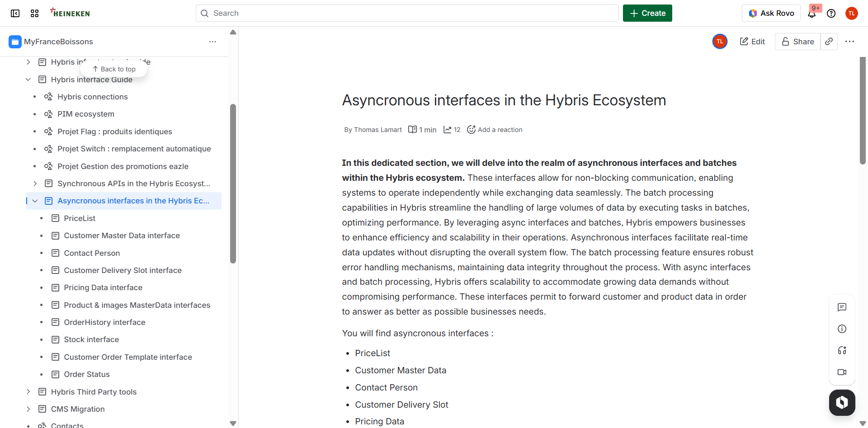Click inside the Search field
The image size is (868, 428).
click(x=407, y=13)
